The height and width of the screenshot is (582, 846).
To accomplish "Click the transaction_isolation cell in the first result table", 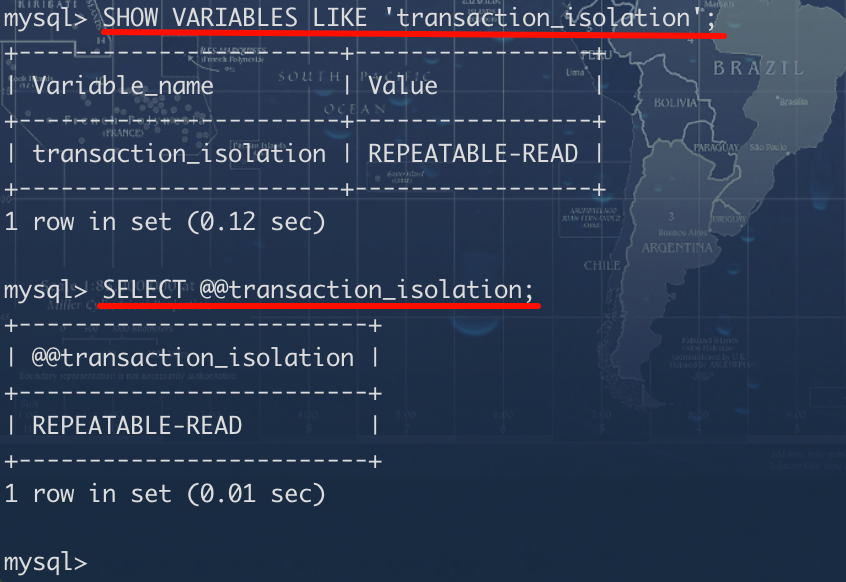I will click(x=179, y=153).
